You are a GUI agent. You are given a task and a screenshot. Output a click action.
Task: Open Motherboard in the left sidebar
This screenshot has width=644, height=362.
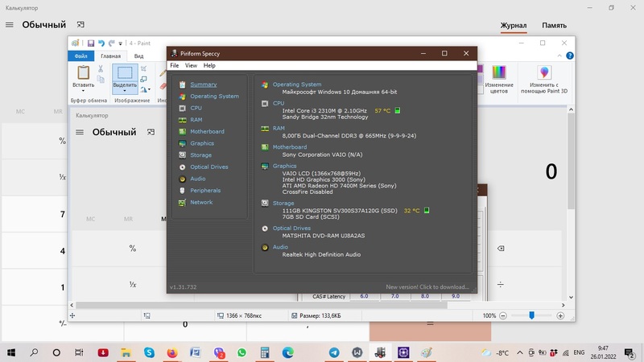point(207,131)
